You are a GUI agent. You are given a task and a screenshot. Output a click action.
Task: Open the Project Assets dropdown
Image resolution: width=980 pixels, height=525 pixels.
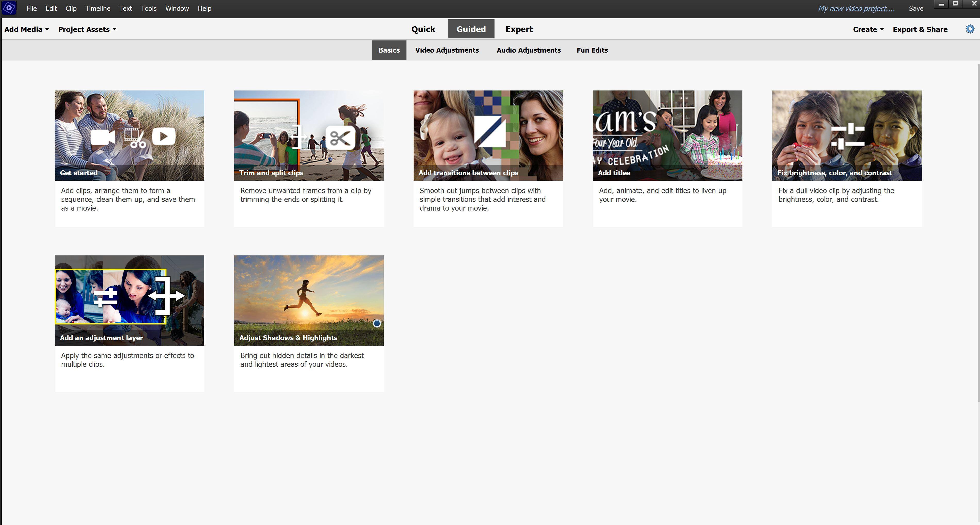pyautogui.click(x=87, y=29)
